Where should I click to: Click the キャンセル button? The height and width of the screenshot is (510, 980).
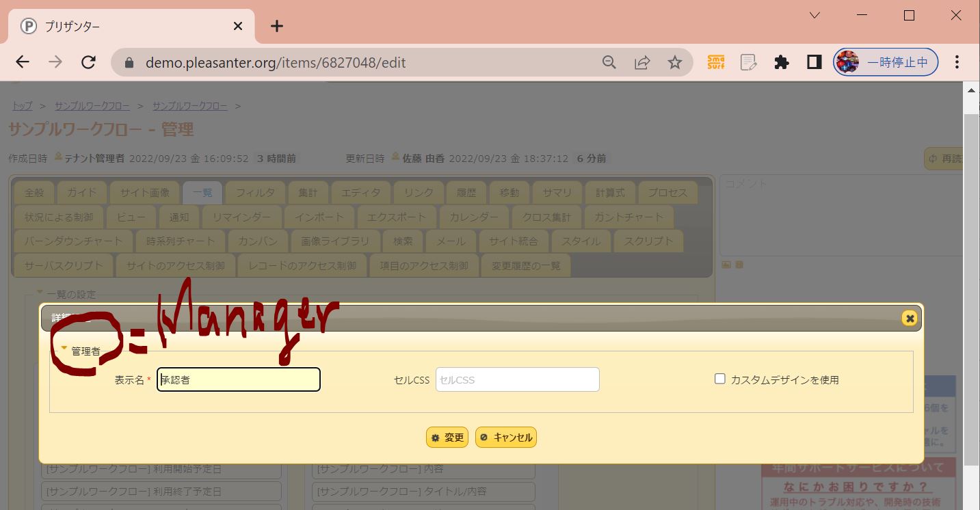coord(506,438)
